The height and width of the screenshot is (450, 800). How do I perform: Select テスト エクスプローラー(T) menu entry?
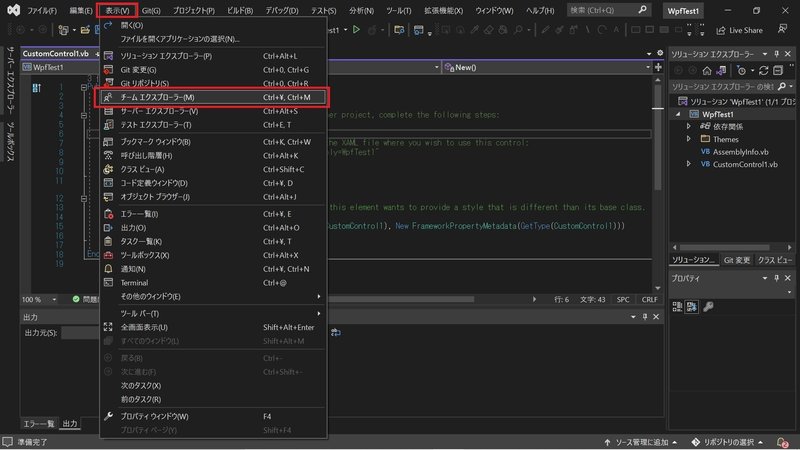[212, 124]
